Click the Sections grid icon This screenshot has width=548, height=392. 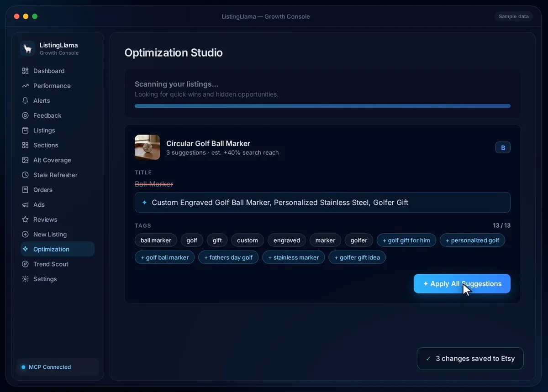[x=25, y=145]
